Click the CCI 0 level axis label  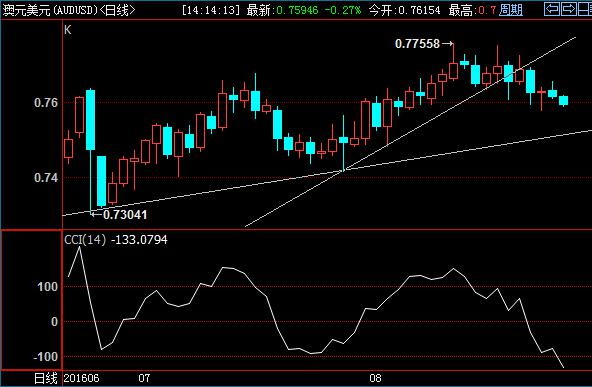pyautogui.click(x=55, y=322)
